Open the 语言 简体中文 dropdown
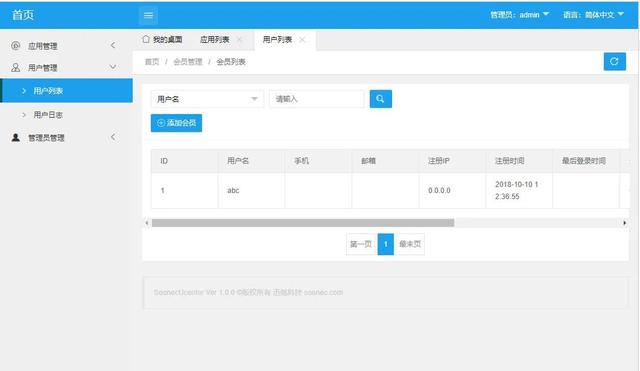This screenshot has height=371, width=640. pos(593,15)
